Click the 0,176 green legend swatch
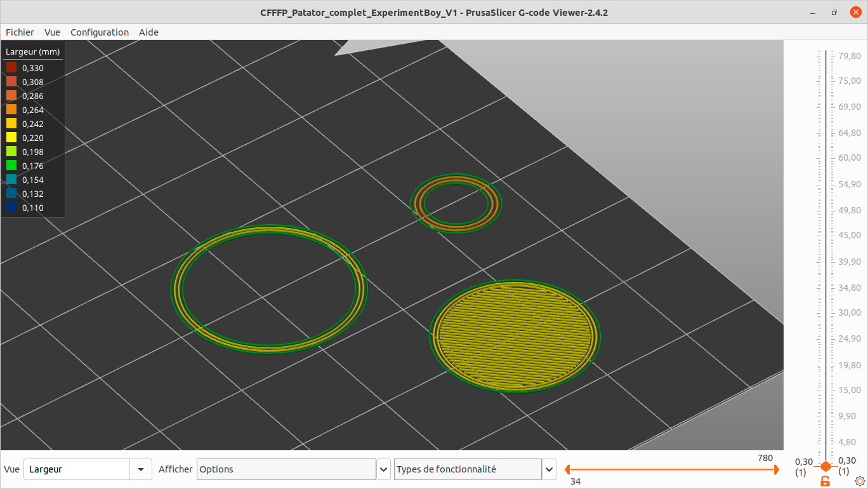The image size is (868, 489). pos(11,166)
